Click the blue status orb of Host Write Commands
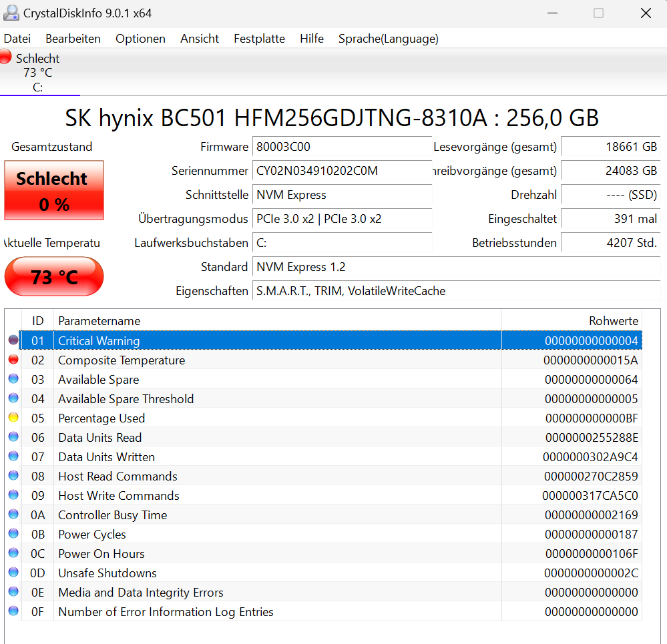The height and width of the screenshot is (644, 667). click(13, 495)
